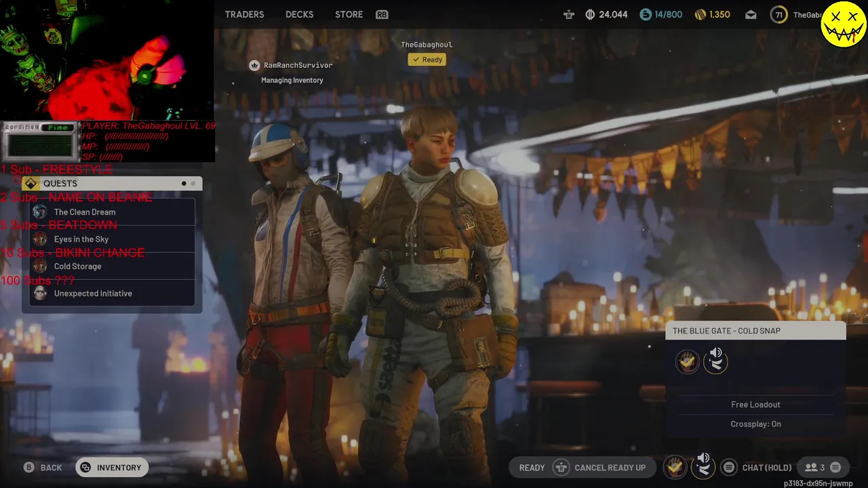Open the Cold Storage quest

pyautogui.click(x=112, y=266)
